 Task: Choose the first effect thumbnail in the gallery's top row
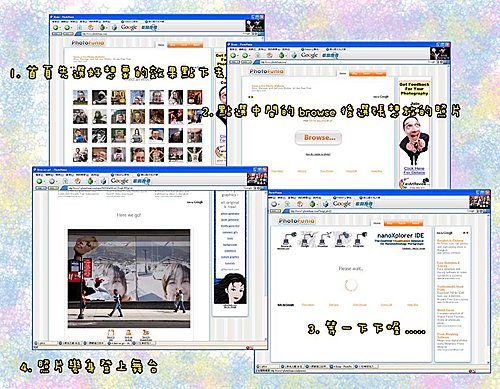80,97
